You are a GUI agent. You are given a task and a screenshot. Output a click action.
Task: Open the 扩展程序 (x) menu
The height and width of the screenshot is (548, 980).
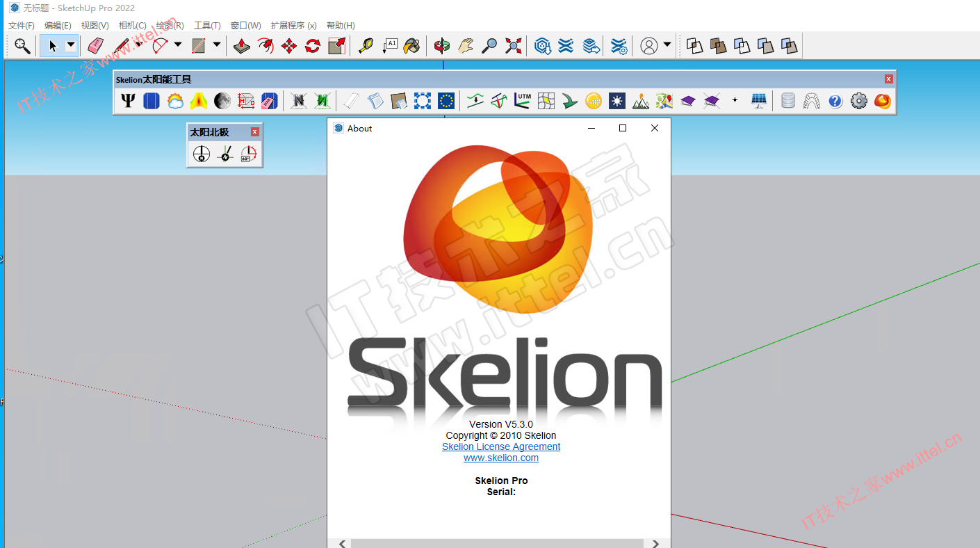click(294, 26)
